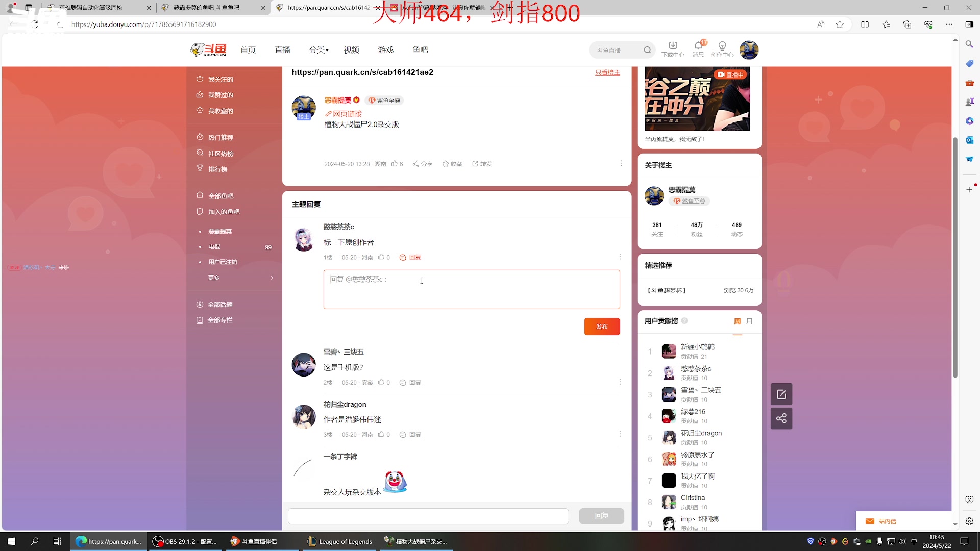
Task: Click 只看楼主 author-only filter button
Action: tap(606, 72)
